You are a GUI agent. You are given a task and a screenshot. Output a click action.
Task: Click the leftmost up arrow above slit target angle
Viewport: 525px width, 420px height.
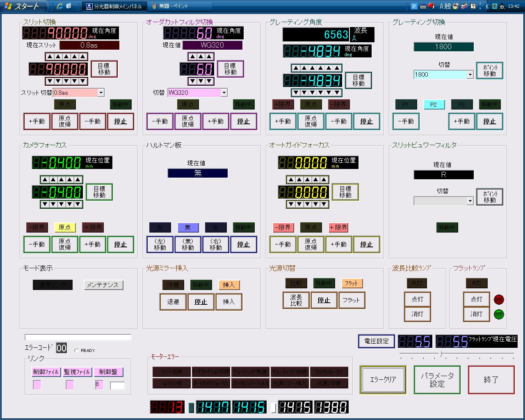pyautogui.click(x=50, y=57)
